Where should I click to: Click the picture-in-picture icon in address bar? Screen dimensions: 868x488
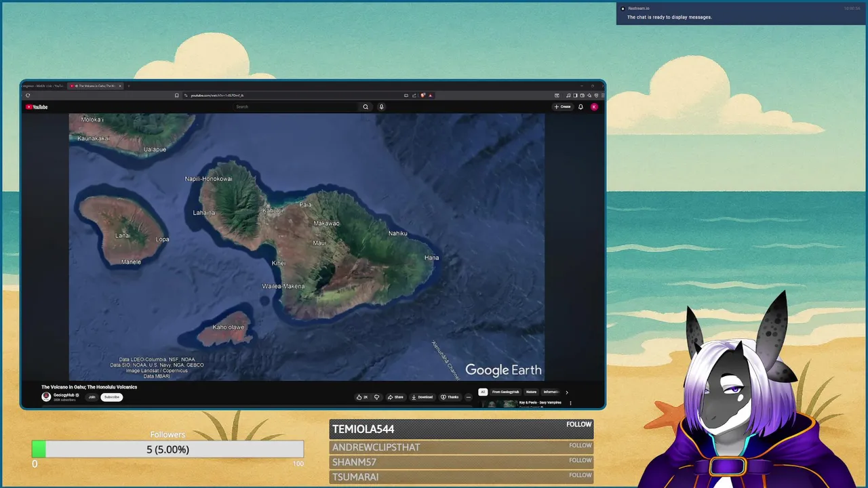coord(406,96)
